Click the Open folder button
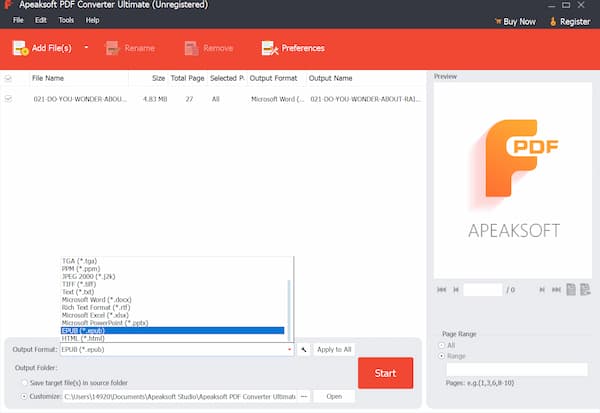Image resolution: width=600 pixels, height=413 pixels. coord(334,397)
